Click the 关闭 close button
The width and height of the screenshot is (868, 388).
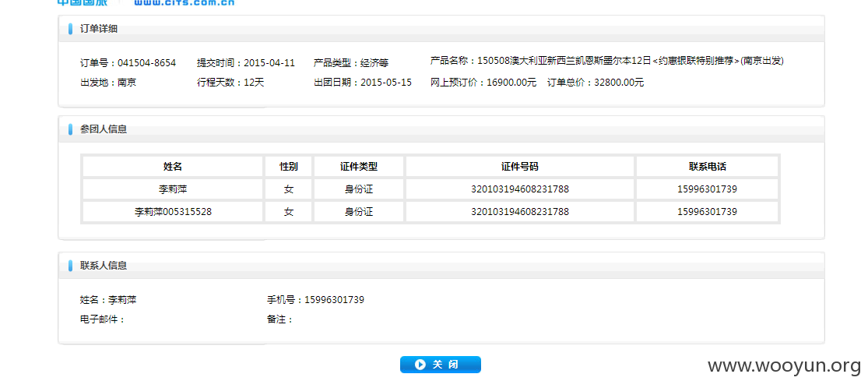click(x=440, y=364)
